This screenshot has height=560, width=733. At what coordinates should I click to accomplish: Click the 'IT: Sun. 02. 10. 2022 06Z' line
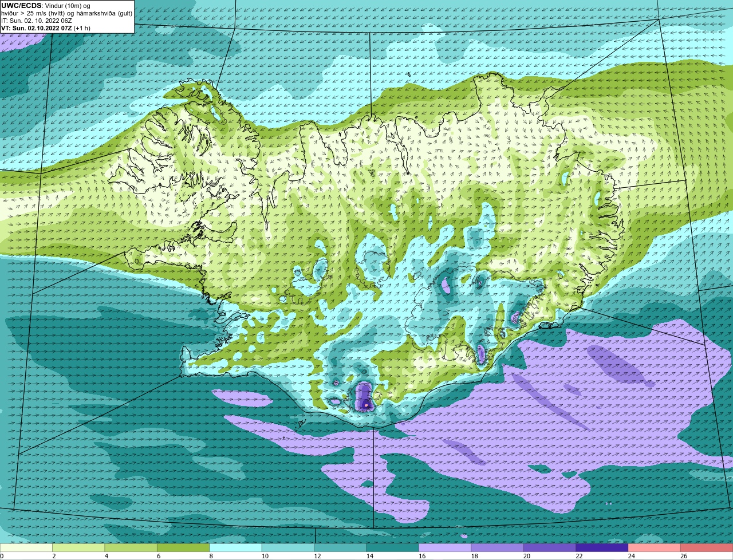click(x=37, y=21)
